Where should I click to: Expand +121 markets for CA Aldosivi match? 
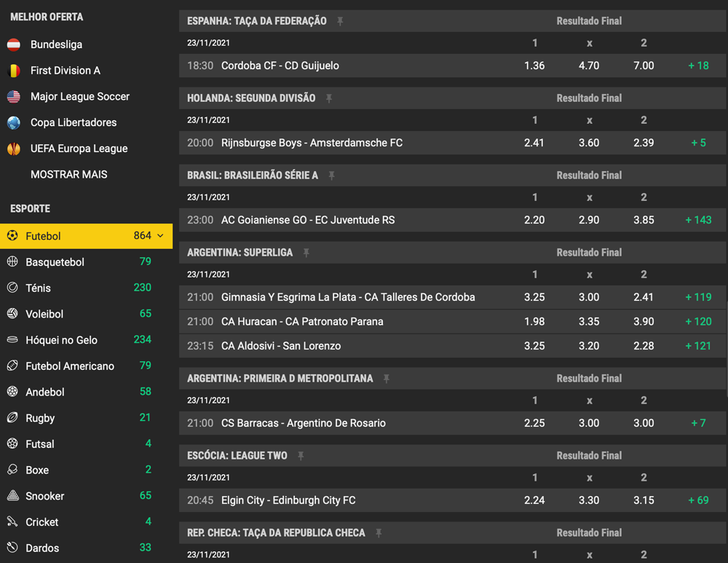point(698,346)
